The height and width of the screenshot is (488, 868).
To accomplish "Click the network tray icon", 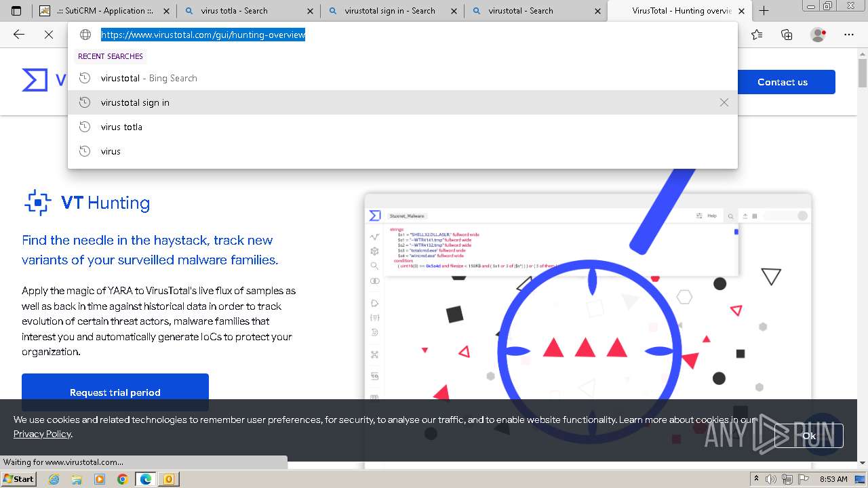I will (x=787, y=479).
